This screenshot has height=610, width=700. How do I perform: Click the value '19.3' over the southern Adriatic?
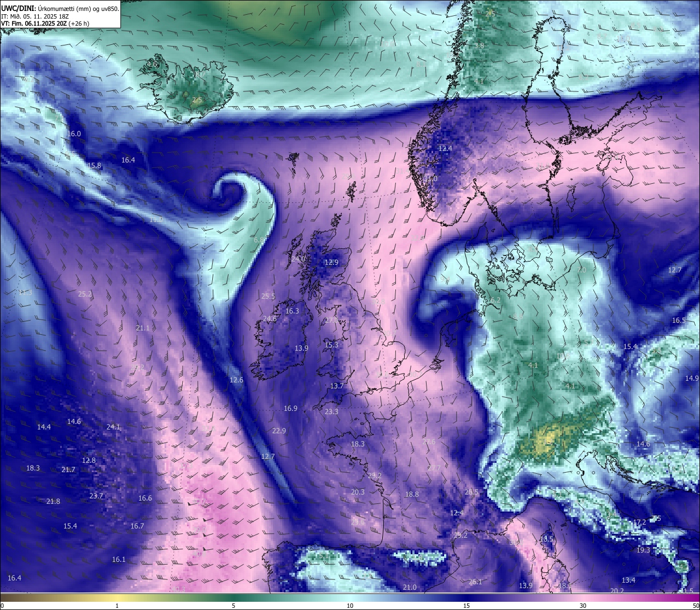coord(643,550)
